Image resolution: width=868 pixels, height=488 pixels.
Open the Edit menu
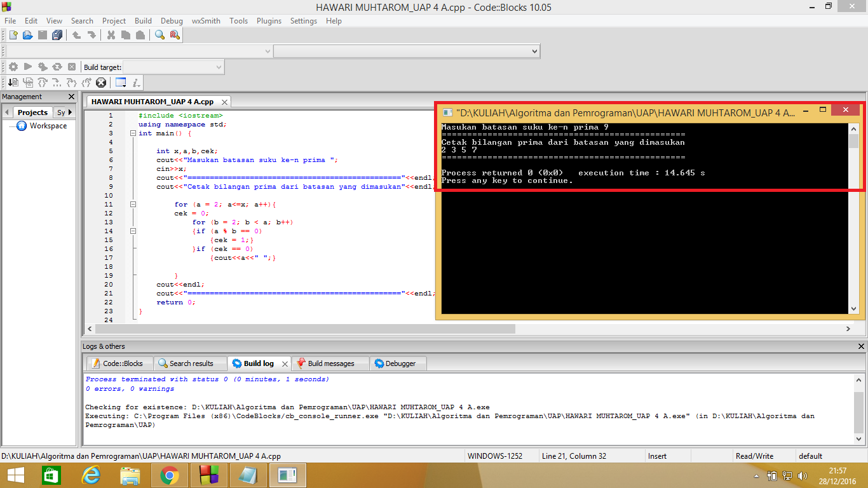[x=31, y=21]
